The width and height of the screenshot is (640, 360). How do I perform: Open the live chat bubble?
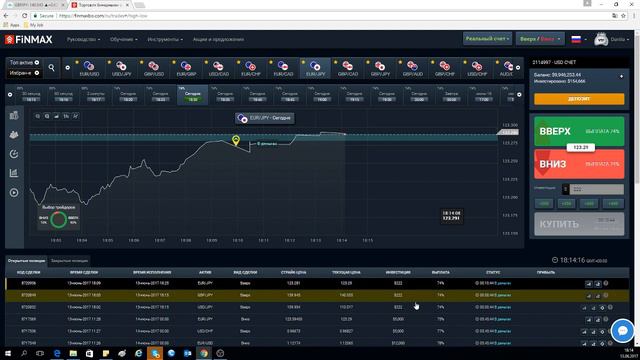click(x=622, y=331)
